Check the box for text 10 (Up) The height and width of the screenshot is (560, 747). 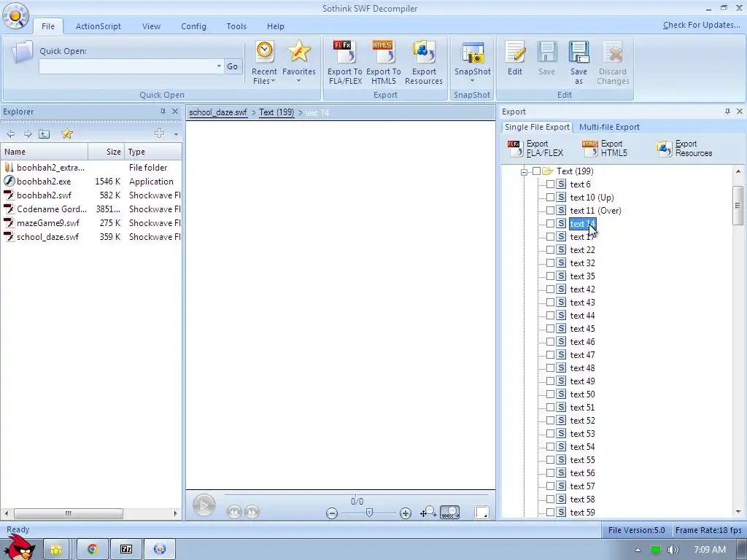click(x=550, y=197)
